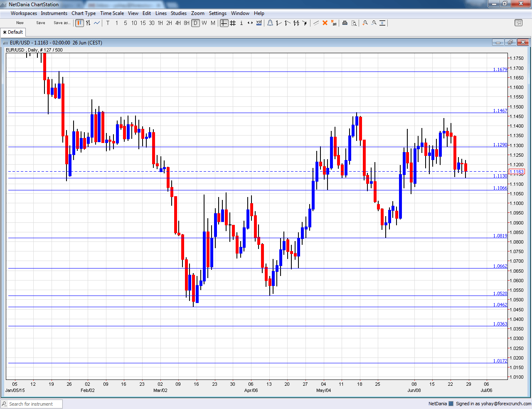This screenshot has height=409, width=532.
Task: Open the Studies menu
Action: pyautogui.click(x=179, y=13)
